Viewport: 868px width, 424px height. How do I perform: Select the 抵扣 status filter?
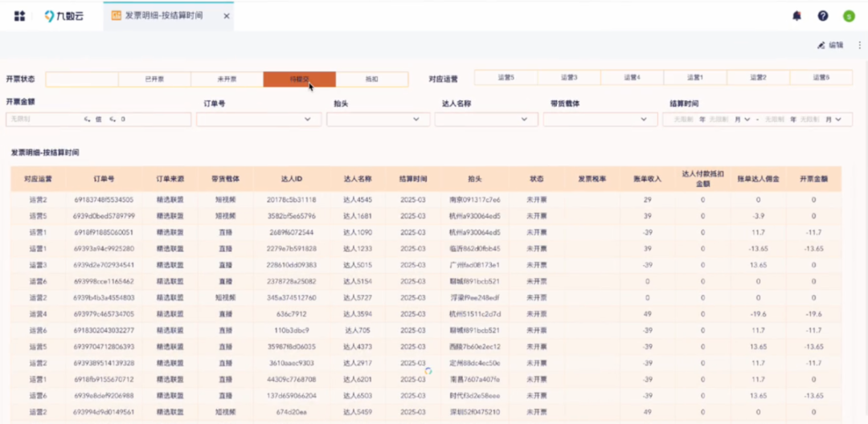point(372,79)
